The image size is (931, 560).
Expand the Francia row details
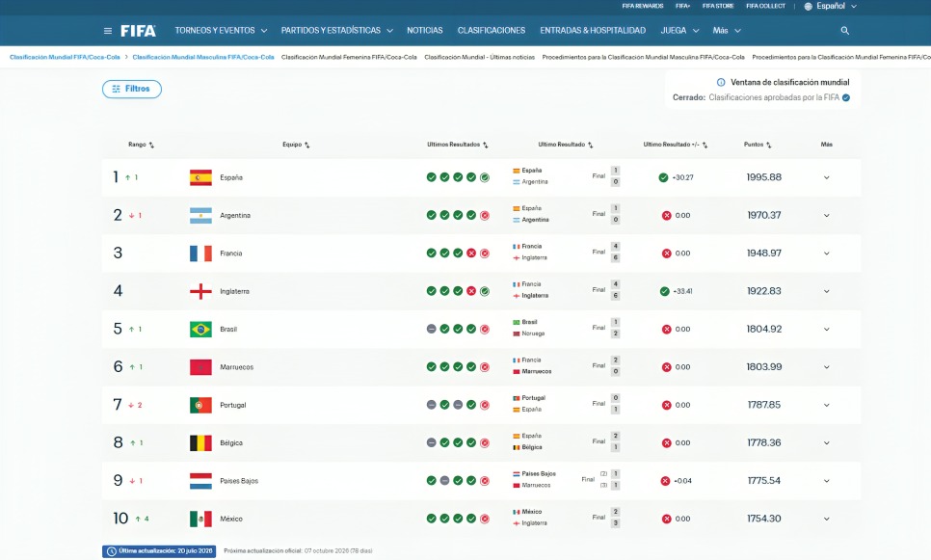(827, 253)
